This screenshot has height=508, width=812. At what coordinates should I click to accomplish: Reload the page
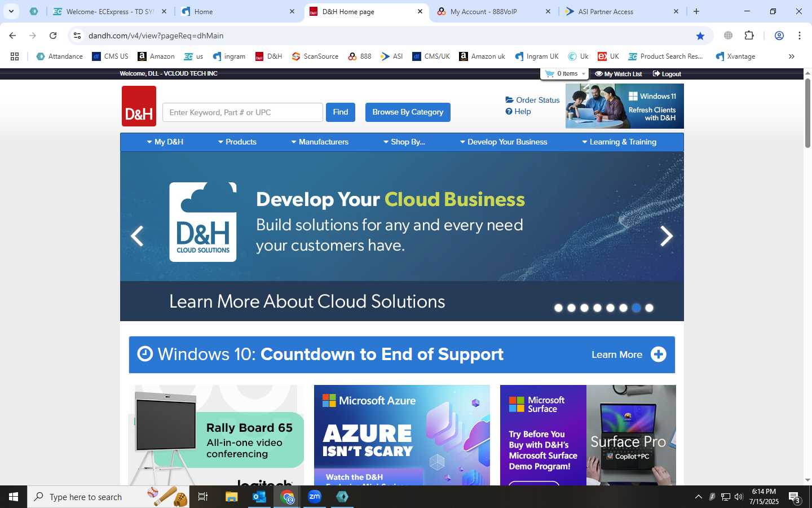[x=53, y=36]
